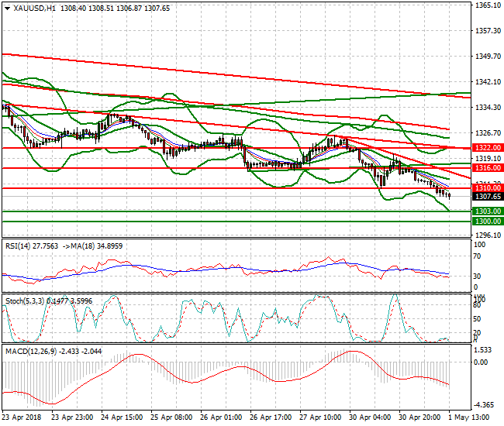Click the 1303.00 green support level label
Image resolution: width=504 pixels, height=426 pixels.
(x=488, y=211)
